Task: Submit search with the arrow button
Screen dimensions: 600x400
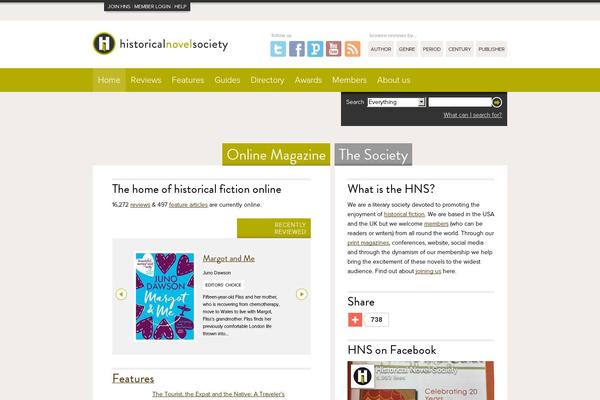Action: point(496,102)
